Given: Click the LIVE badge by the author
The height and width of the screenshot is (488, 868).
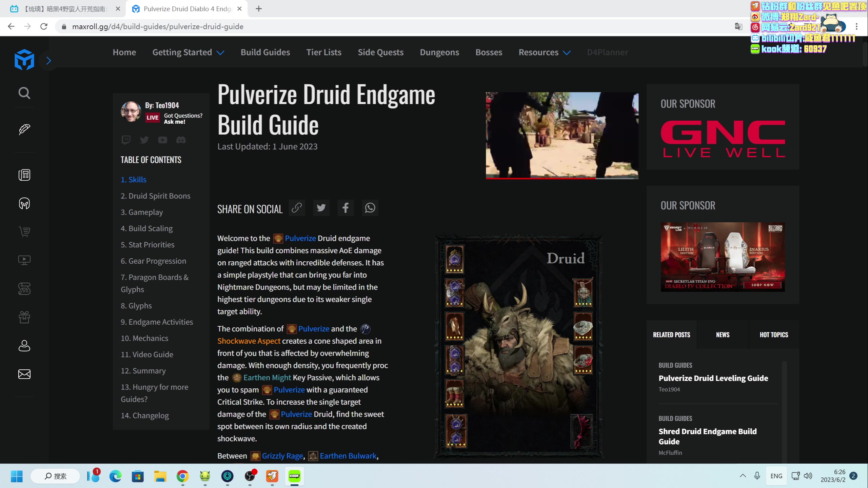Looking at the screenshot, I should coord(153,118).
